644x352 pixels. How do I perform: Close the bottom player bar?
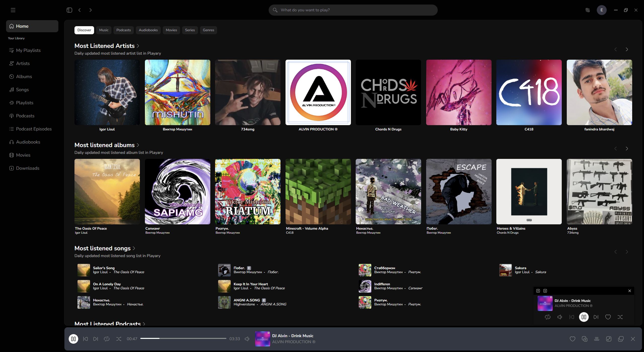point(633,339)
